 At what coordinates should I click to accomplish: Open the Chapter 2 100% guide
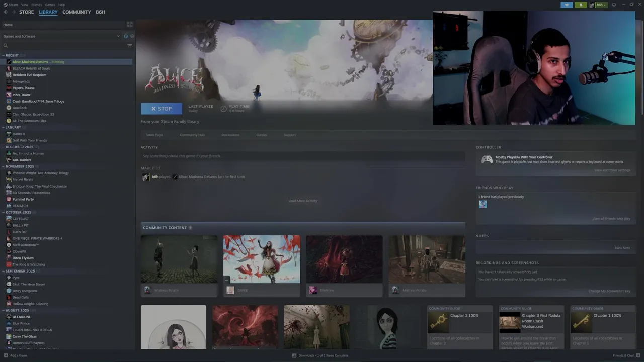point(460,326)
